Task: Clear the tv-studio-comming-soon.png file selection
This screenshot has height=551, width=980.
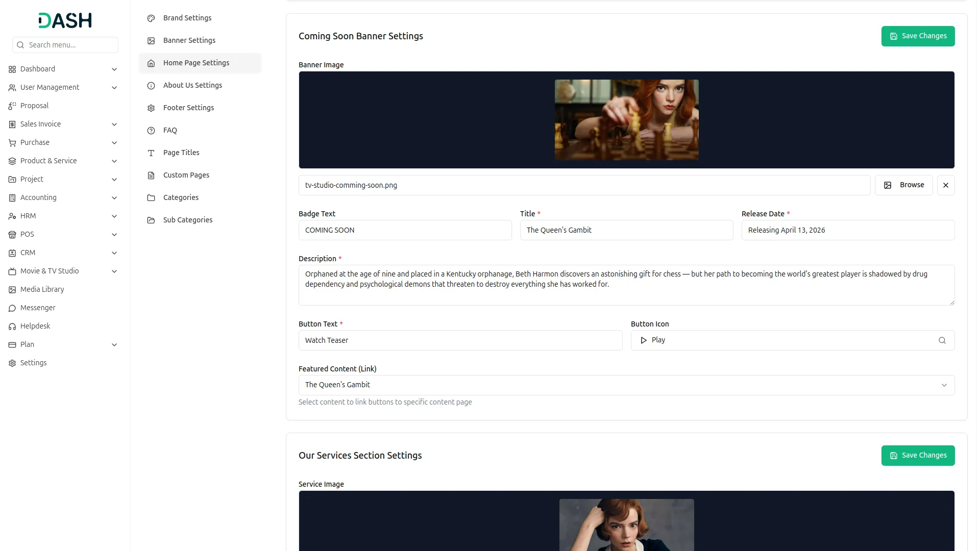Action: (945, 185)
